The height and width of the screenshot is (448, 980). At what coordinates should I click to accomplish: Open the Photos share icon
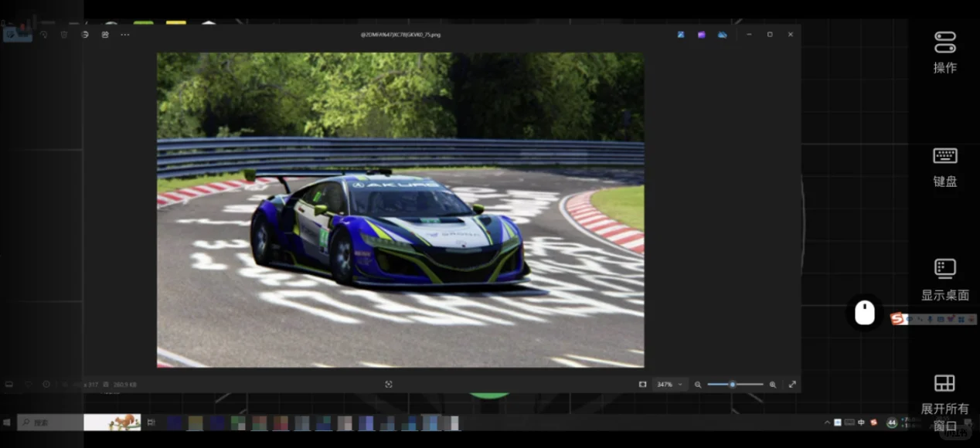pos(105,35)
